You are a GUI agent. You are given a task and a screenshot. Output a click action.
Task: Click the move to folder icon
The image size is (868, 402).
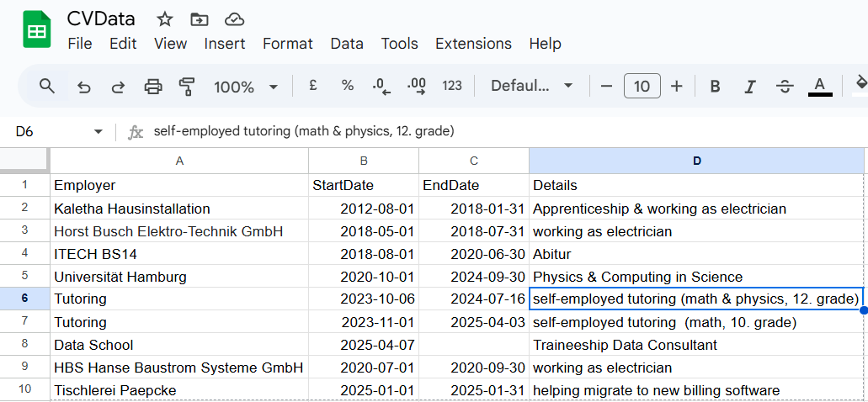200,19
